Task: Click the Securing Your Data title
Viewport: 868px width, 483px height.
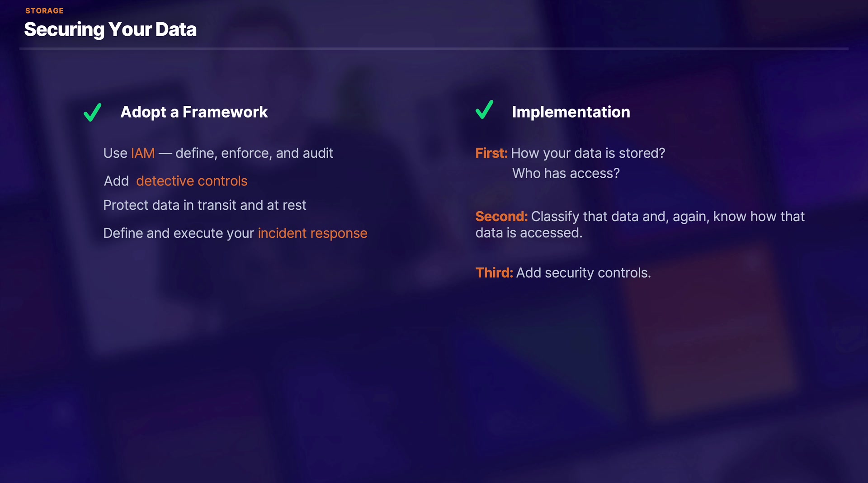Action: 110,29
